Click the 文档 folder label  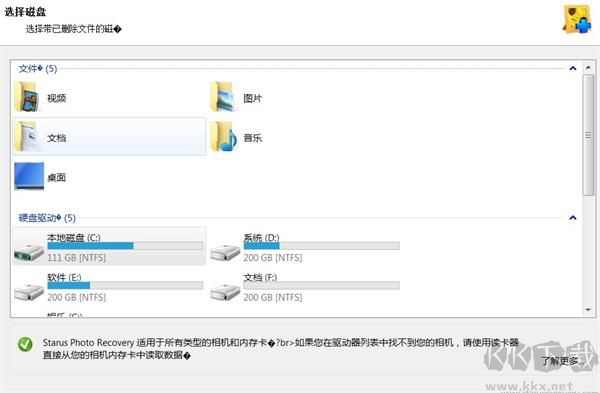[57, 138]
